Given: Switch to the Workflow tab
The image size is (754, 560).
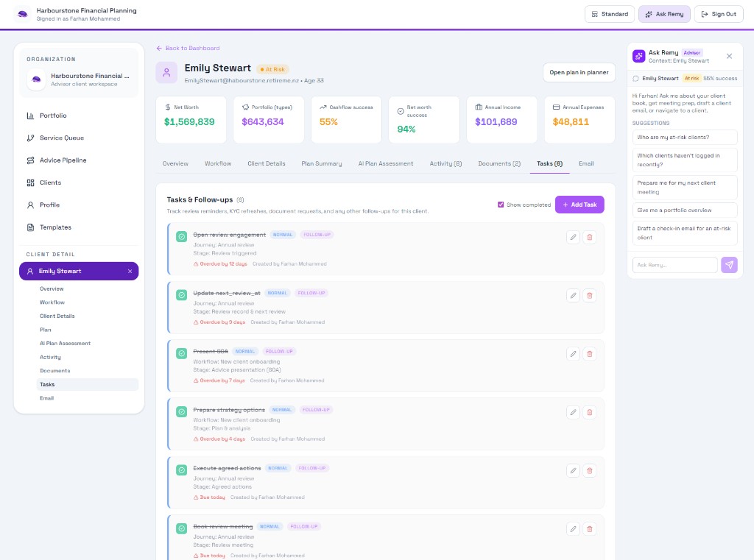Looking at the screenshot, I should coord(218,164).
